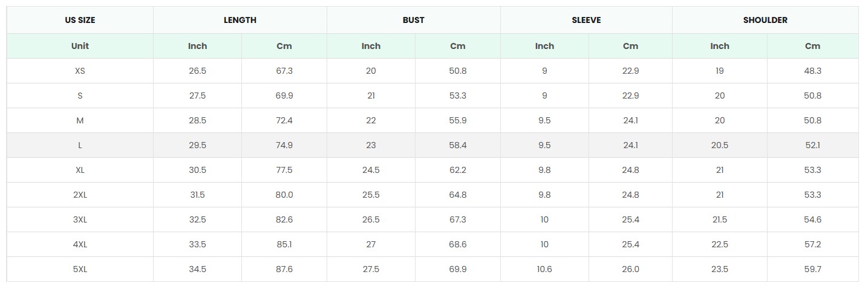The width and height of the screenshot is (868, 286).
Task: Select the 59.7 cm shoulder cell
Action: (812, 269)
